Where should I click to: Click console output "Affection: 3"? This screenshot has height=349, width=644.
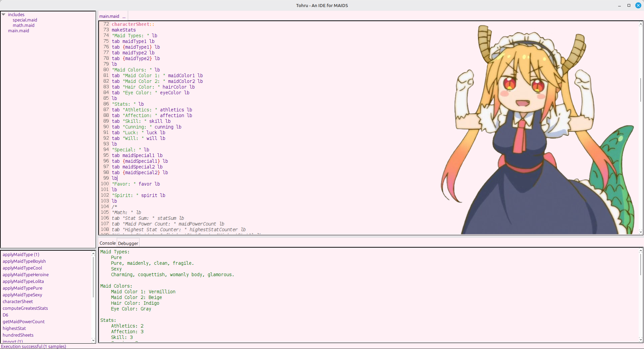tap(127, 332)
